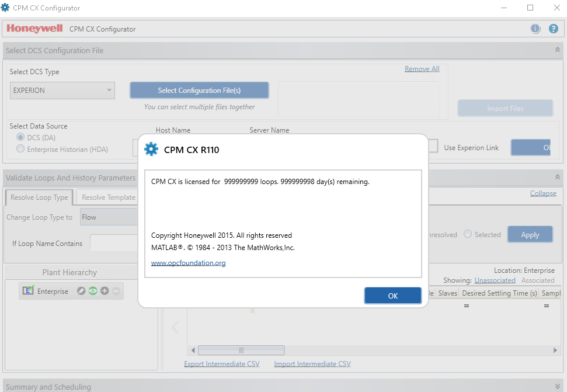Open the Change Loop Type Flow dropdown
This screenshot has height=392, width=567.
109,217
